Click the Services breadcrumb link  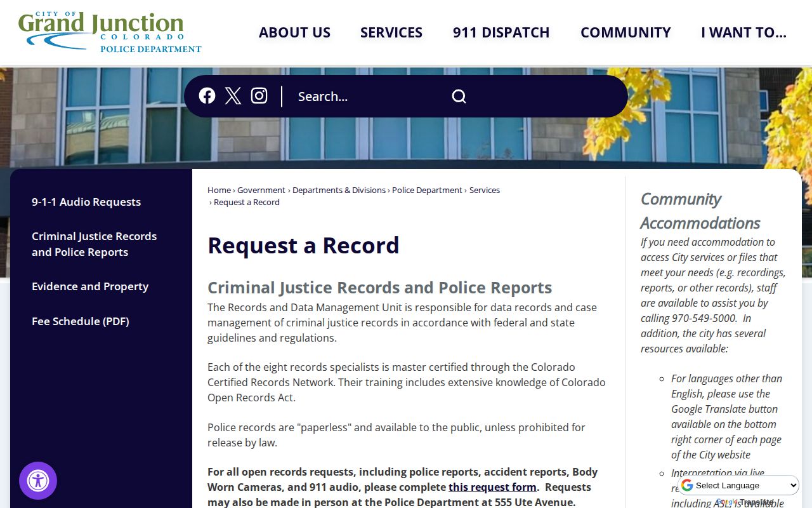tap(485, 190)
